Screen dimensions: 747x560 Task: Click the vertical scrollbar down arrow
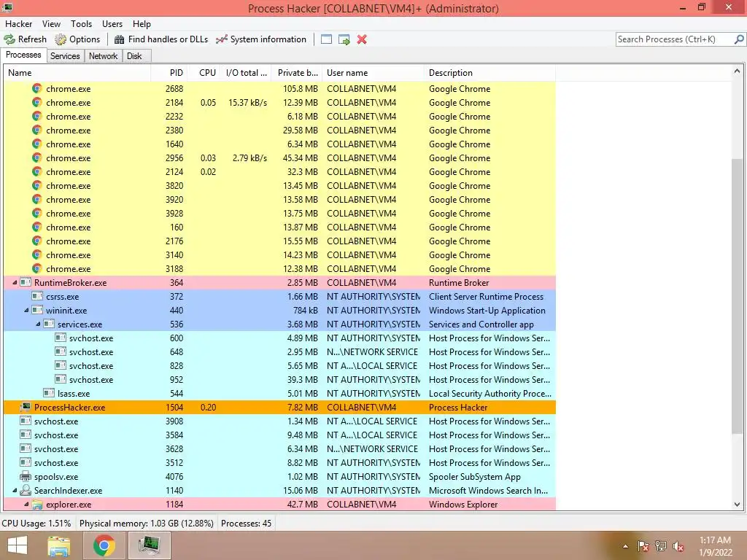tap(737, 505)
